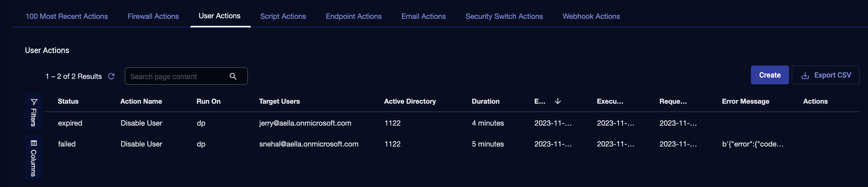Click the search magnifier icon

pos(233,76)
